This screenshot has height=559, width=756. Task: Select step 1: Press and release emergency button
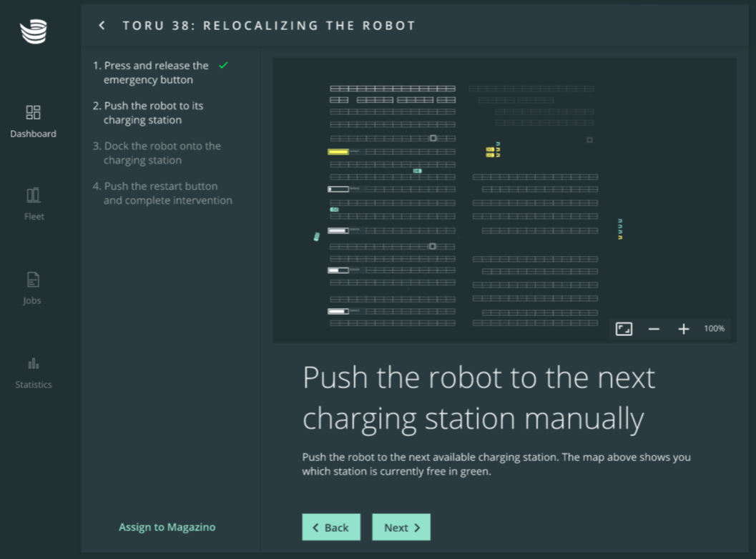156,72
